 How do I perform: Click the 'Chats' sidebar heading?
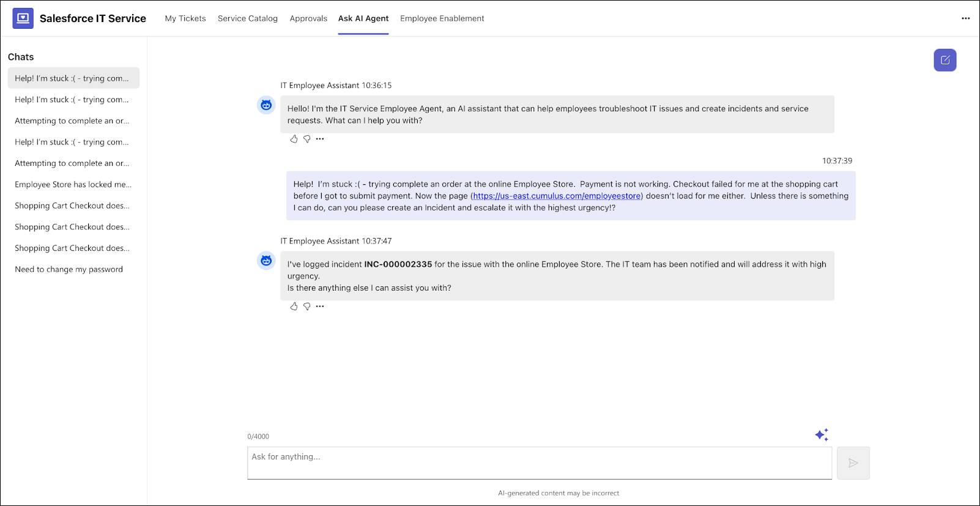(x=21, y=57)
